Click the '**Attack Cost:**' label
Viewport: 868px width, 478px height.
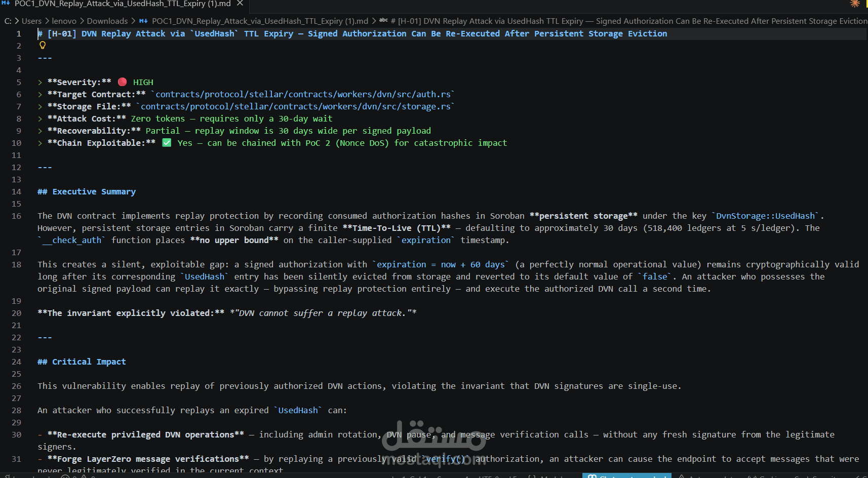pos(87,118)
